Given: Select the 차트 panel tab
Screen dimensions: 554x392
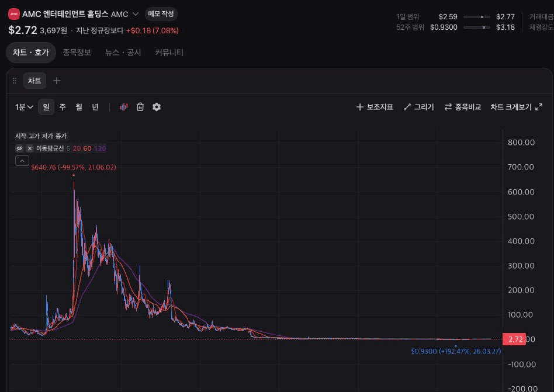Looking at the screenshot, I should [x=34, y=81].
